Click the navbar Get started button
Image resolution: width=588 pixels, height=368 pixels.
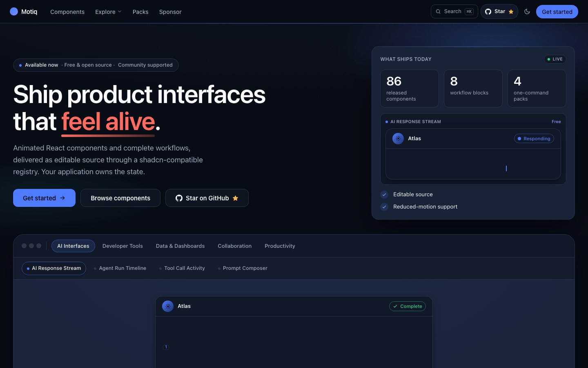tap(557, 12)
